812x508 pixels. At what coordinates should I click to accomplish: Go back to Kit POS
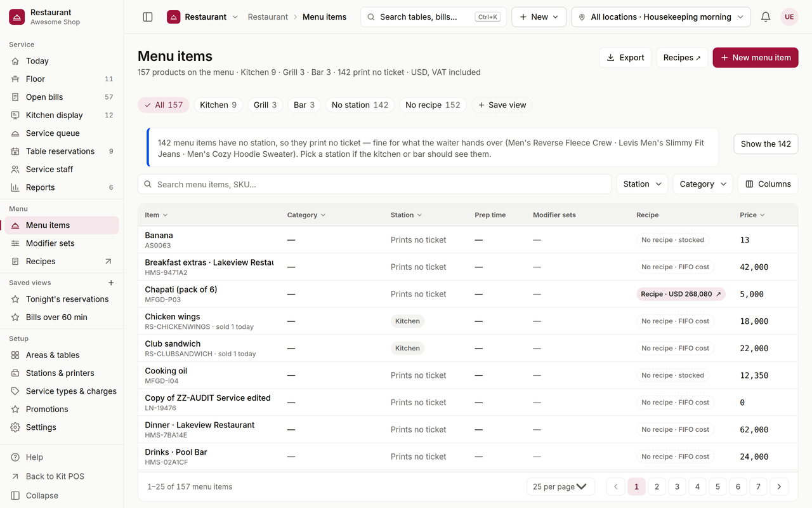[x=62, y=476]
